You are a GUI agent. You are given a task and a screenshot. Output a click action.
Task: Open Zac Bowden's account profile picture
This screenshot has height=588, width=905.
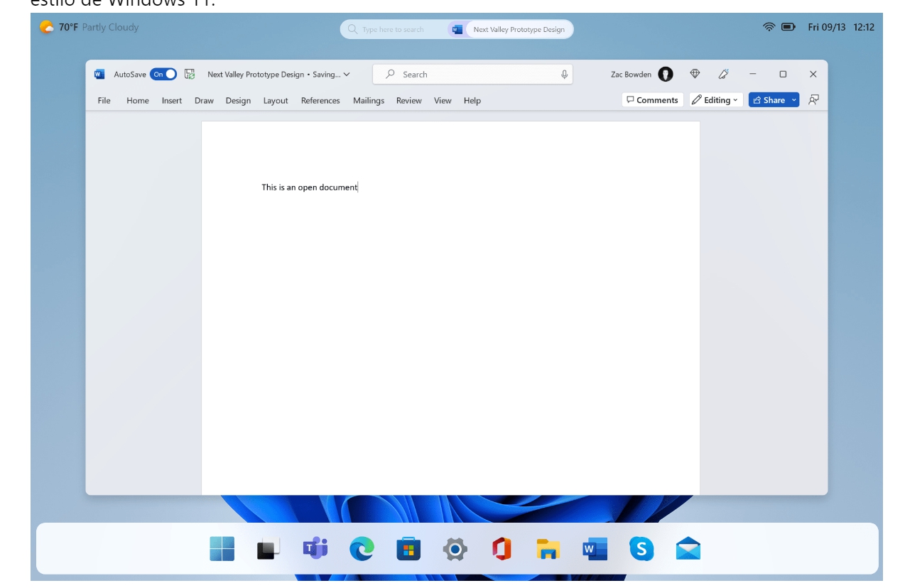[x=665, y=74]
